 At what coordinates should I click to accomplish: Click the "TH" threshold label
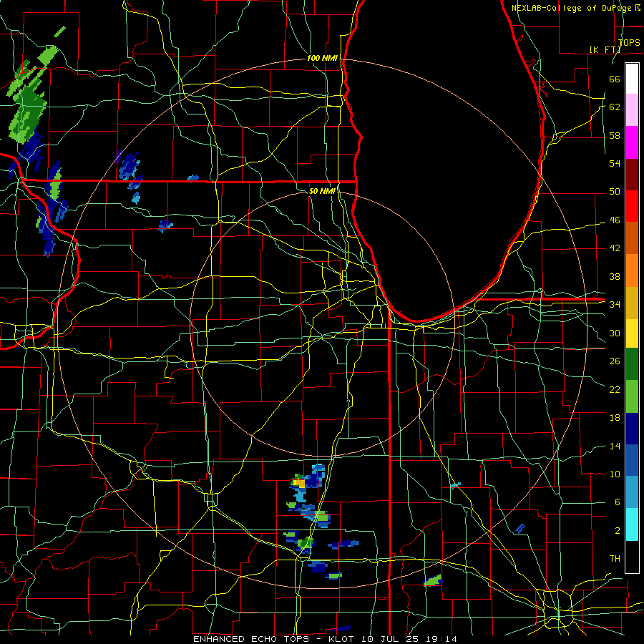coord(615,559)
